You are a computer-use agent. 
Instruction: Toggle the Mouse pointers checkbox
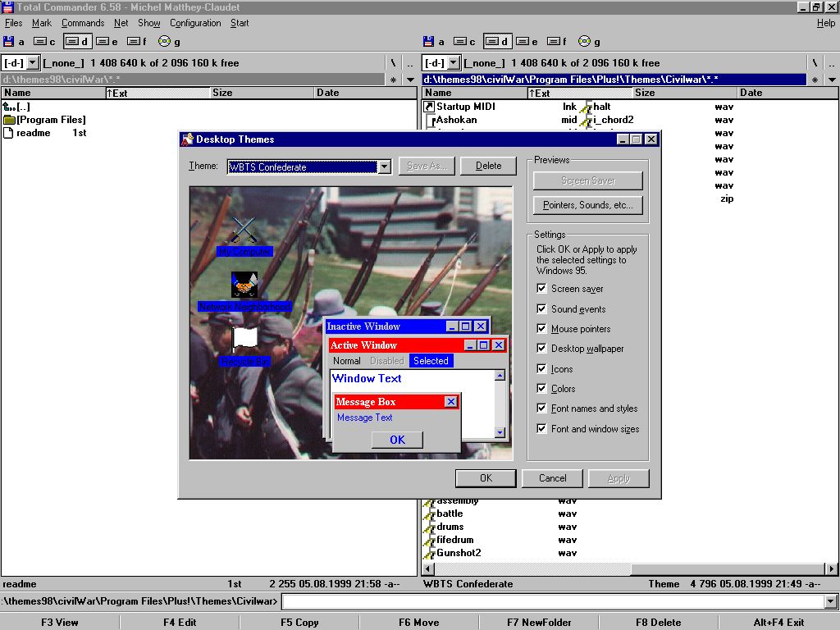coord(541,329)
